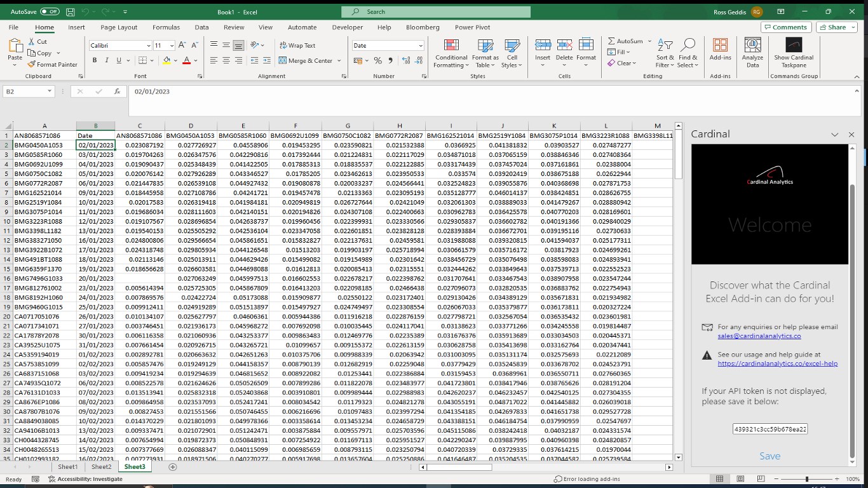The height and width of the screenshot is (488, 868).
Task: Click Increase Font Size icon
Action: pos(182,45)
